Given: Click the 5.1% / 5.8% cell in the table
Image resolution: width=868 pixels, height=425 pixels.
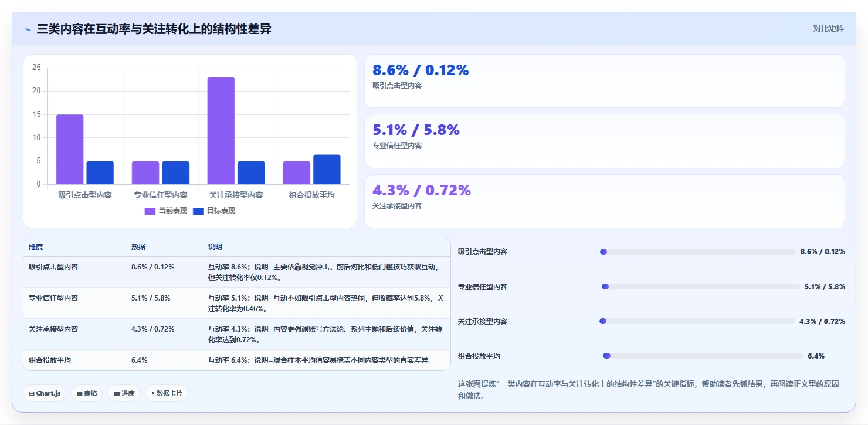Looking at the screenshot, I should click(151, 298).
